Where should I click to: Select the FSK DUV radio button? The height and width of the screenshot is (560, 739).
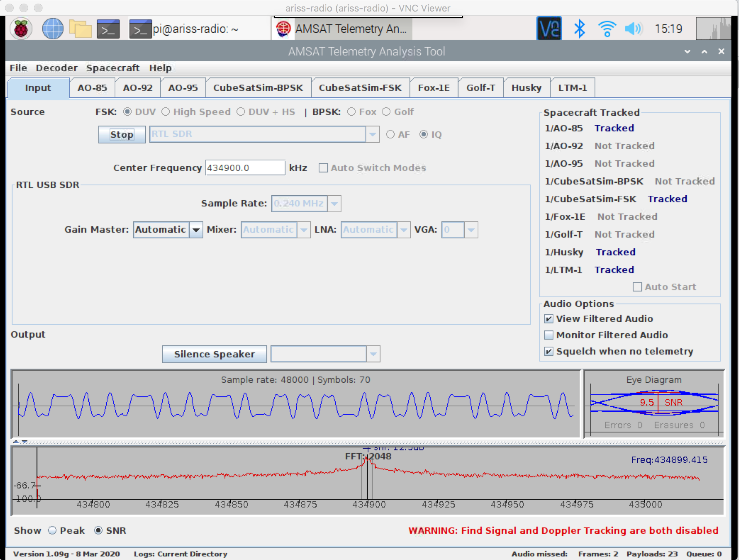(x=127, y=112)
